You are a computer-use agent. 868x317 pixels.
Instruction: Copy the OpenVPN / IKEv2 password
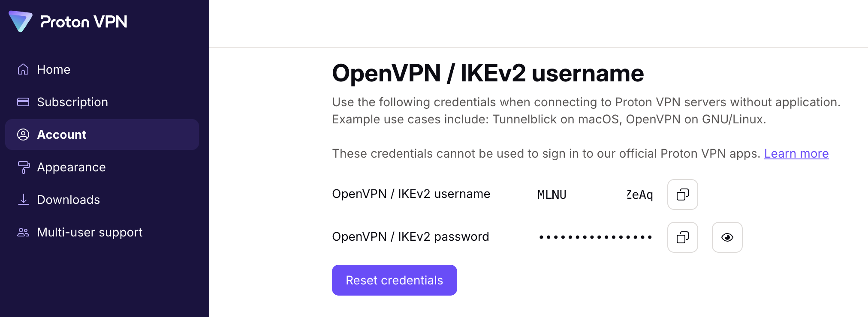682,237
